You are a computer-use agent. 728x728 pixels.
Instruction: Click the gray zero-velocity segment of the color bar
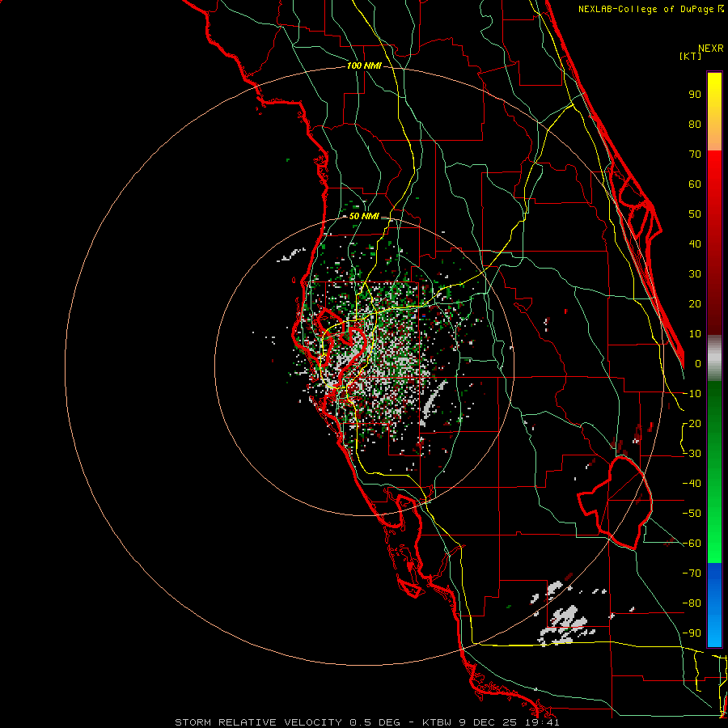point(714,358)
